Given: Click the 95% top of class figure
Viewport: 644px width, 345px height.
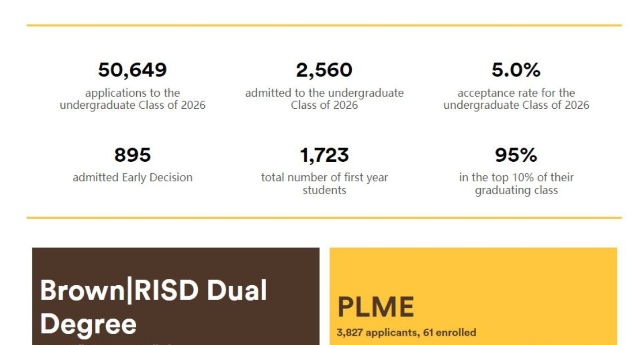Looking at the screenshot, I should 516,155.
